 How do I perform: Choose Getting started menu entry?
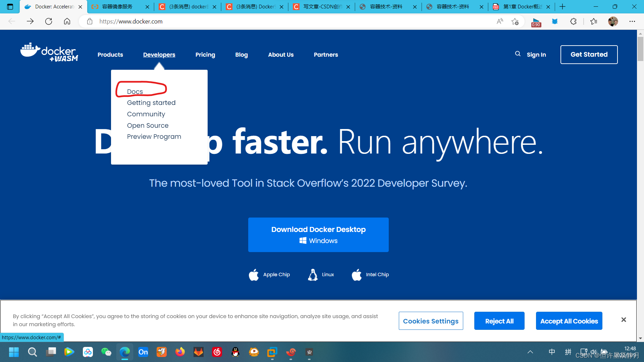(151, 103)
